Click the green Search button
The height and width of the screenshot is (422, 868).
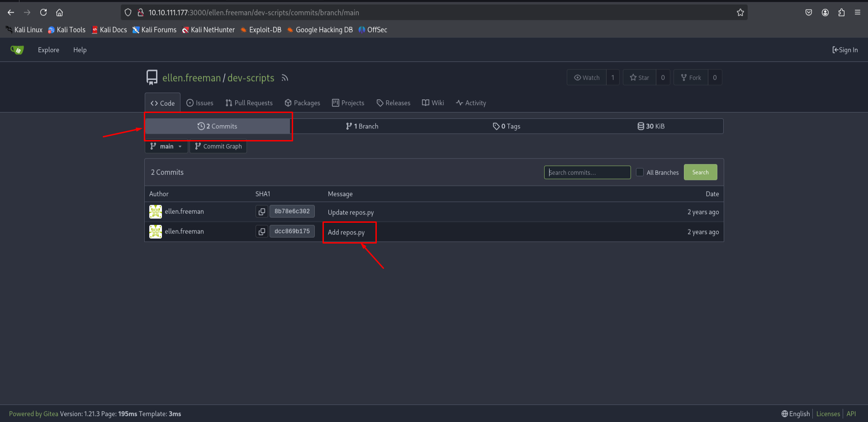(700, 172)
